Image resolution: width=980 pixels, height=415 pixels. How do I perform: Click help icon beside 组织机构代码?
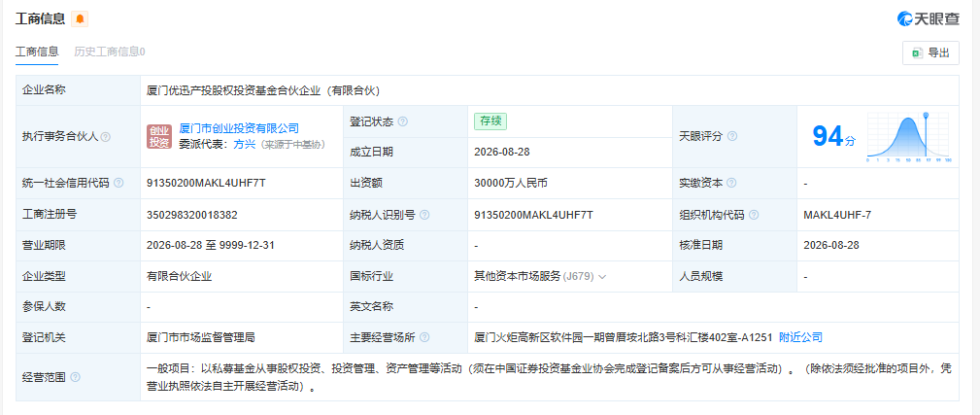(x=754, y=215)
